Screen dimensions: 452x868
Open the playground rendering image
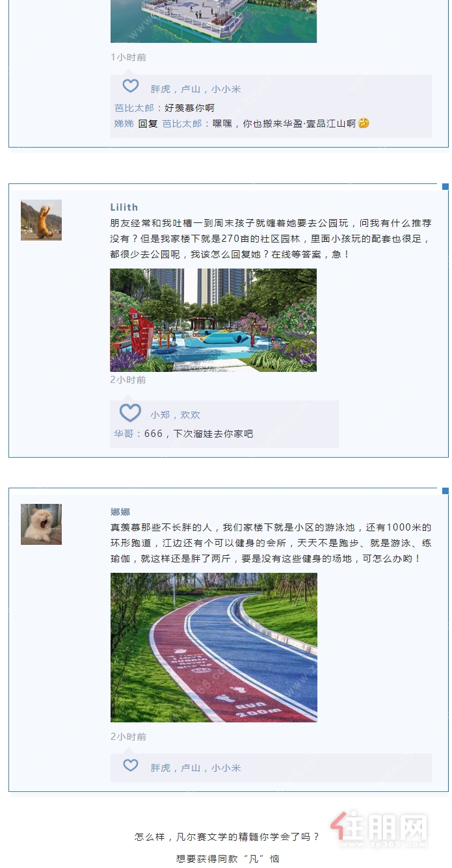click(x=213, y=320)
